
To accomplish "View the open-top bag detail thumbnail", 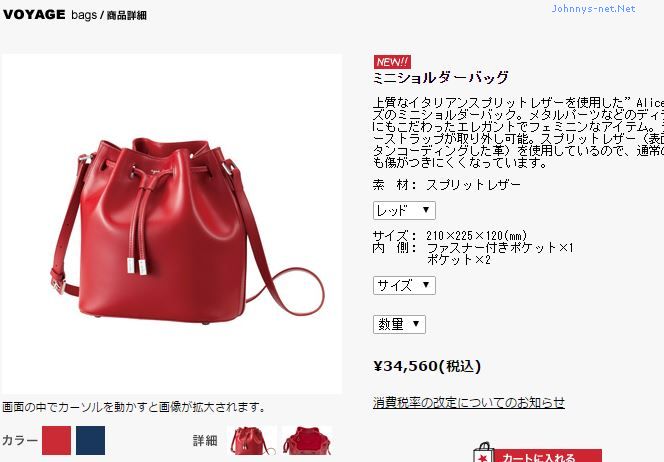I will coord(307,440).
